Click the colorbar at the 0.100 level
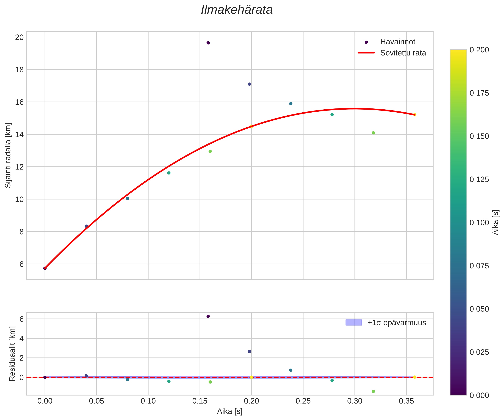Image resolution: width=504 pixels, height=420 pixels. point(458,223)
